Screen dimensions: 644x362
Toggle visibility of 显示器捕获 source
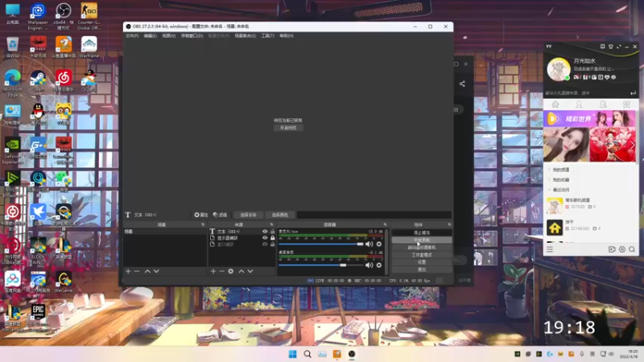[265, 237]
